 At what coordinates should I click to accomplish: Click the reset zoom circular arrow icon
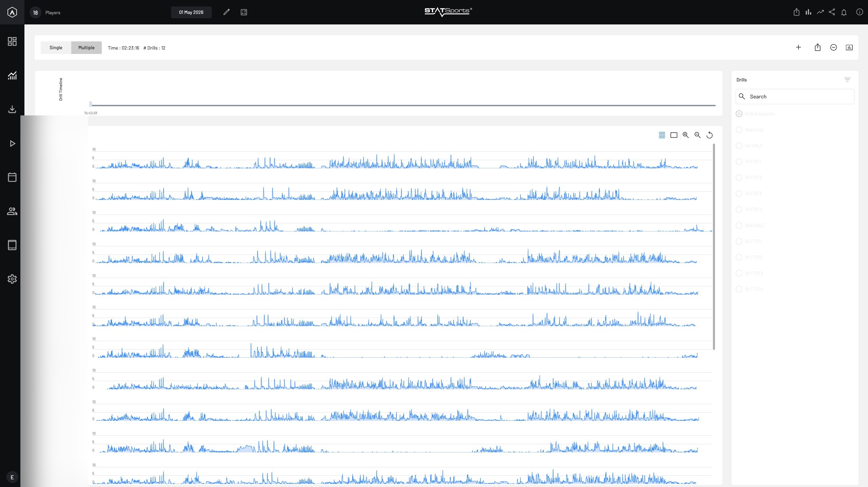tap(710, 135)
